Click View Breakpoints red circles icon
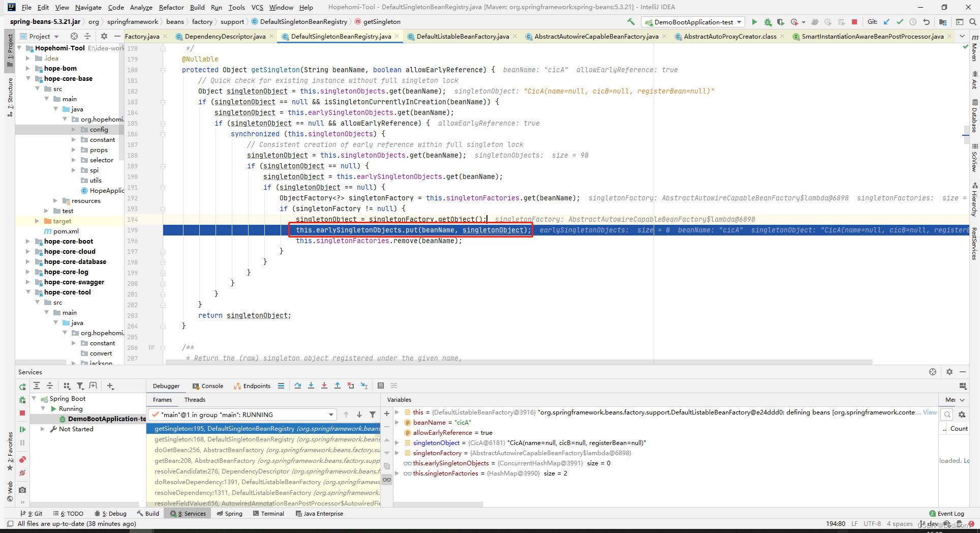 [22, 460]
